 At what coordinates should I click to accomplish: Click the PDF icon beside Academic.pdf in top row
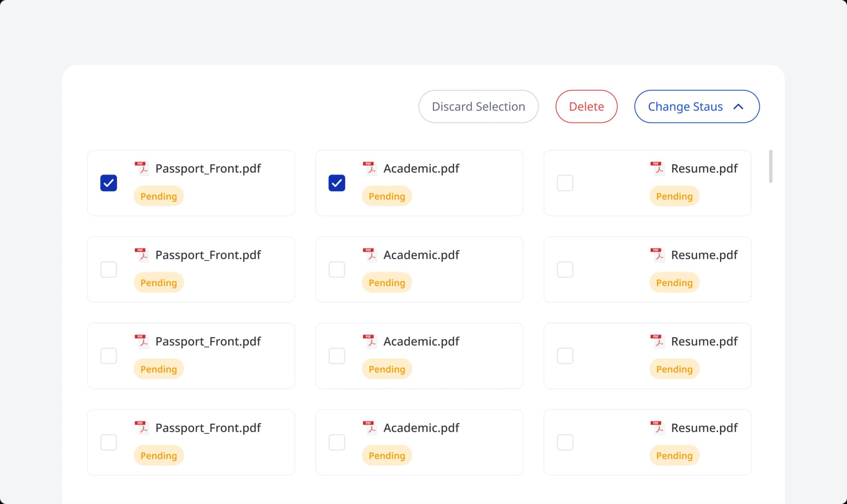(x=370, y=168)
